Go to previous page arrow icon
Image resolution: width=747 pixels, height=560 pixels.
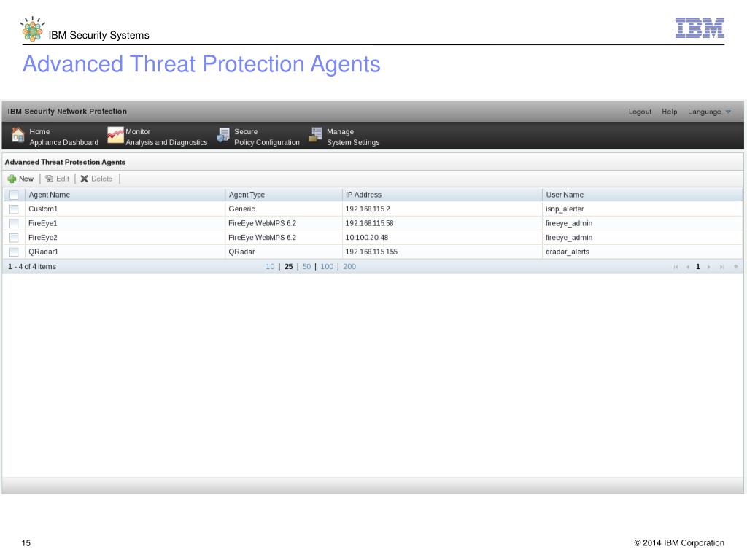687,267
